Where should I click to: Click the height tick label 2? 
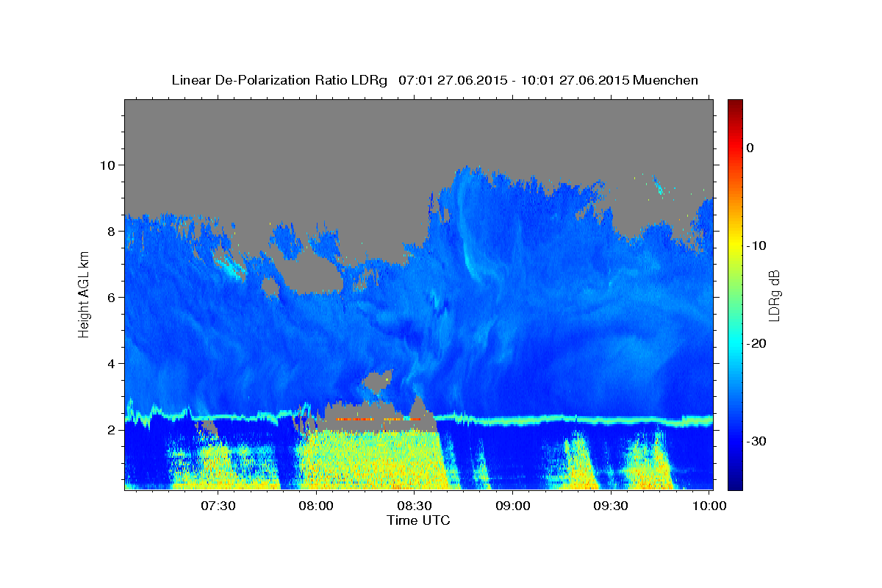tap(112, 429)
